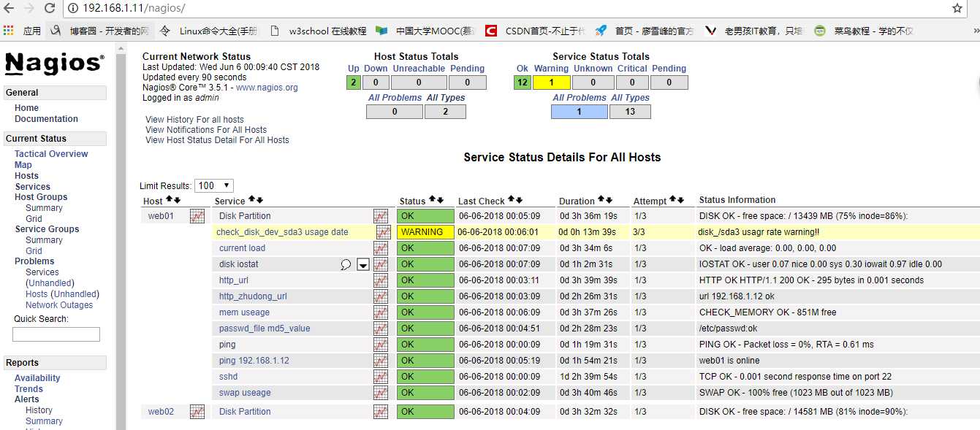Focus the Quick Search input field
Viewport: 980px width, 430px height.
coord(56,334)
